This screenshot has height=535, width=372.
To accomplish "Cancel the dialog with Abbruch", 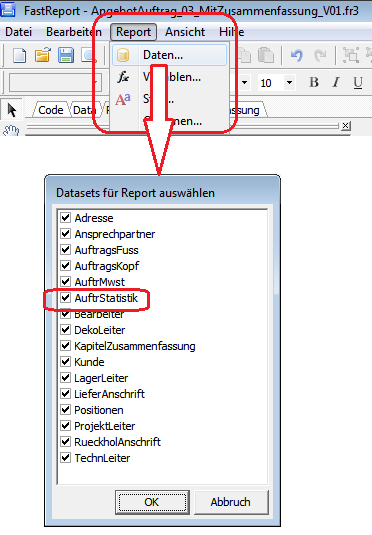I will tap(231, 502).
